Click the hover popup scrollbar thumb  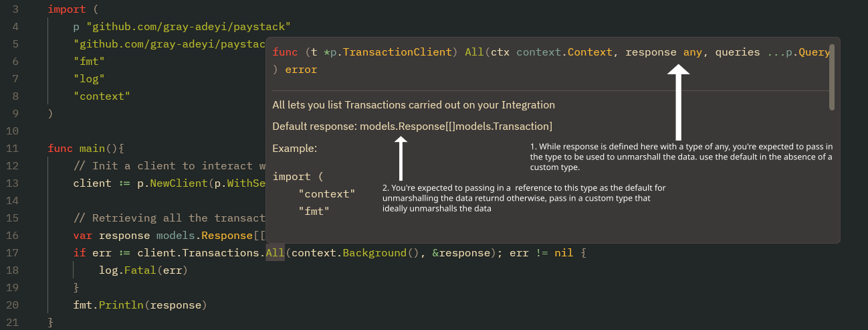point(831,77)
